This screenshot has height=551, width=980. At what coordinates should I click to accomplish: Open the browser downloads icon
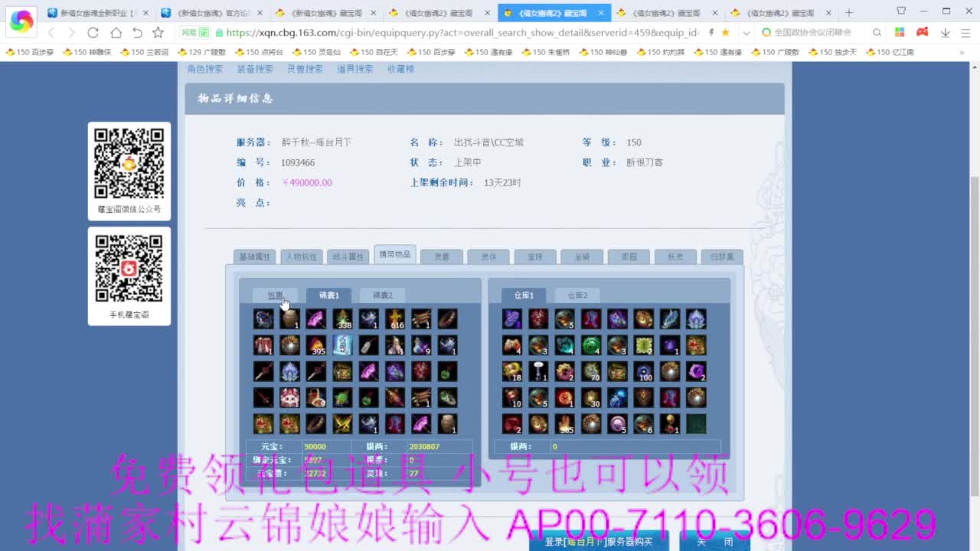(x=946, y=32)
